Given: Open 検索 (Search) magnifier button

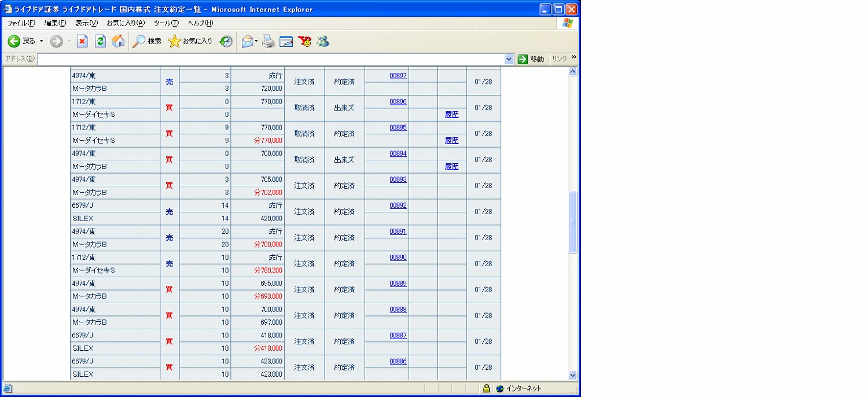Looking at the screenshot, I should (x=147, y=41).
